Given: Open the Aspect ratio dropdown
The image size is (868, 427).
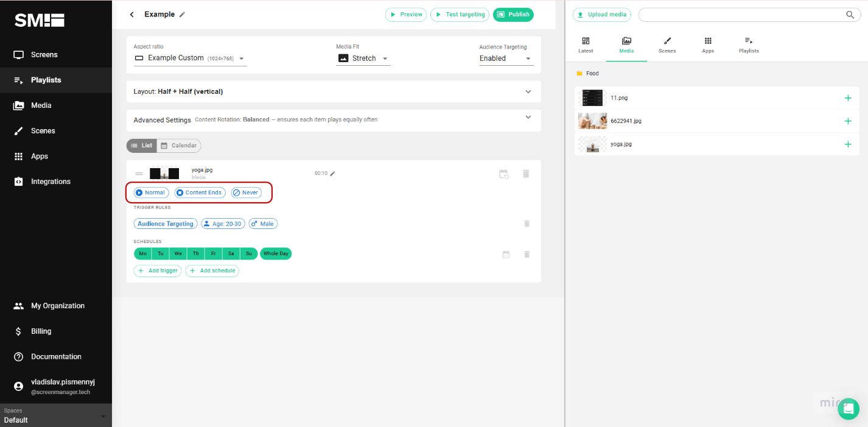Looking at the screenshot, I should (241, 58).
